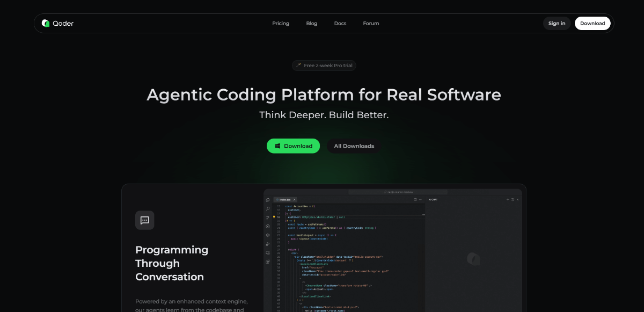Open the Extensions icon in editor sidebar
The image size is (644, 312).
click(x=268, y=262)
